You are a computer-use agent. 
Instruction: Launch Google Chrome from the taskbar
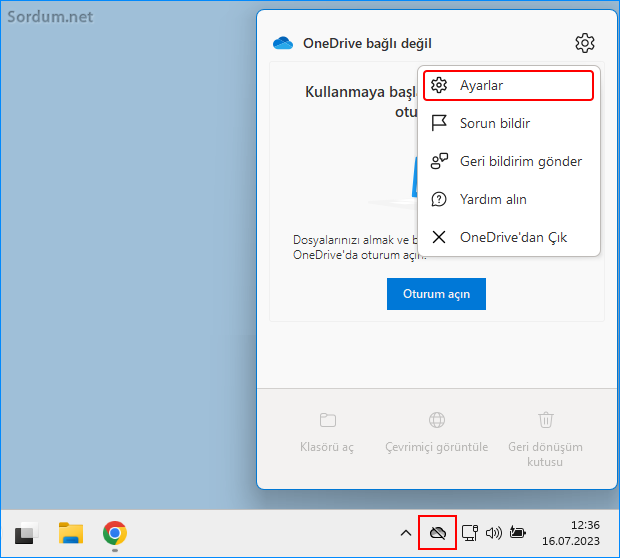pyautogui.click(x=115, y=533)
